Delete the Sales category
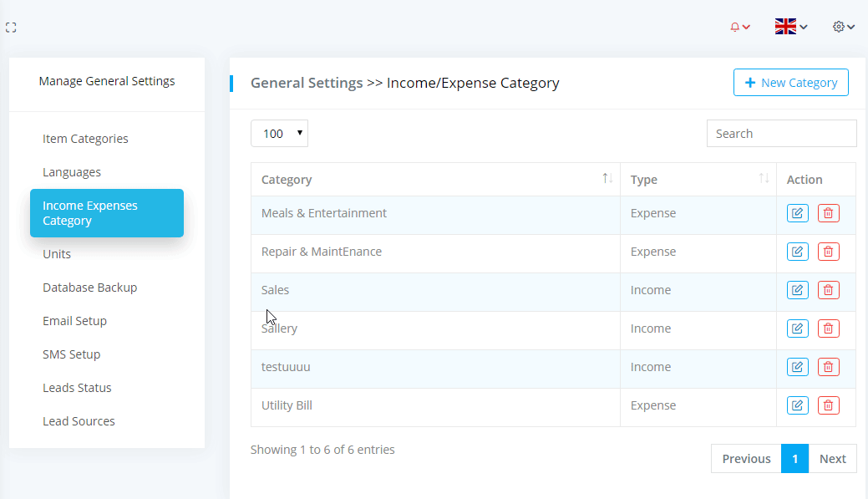This screenshot has width=868, height=499. pos(828,290)
